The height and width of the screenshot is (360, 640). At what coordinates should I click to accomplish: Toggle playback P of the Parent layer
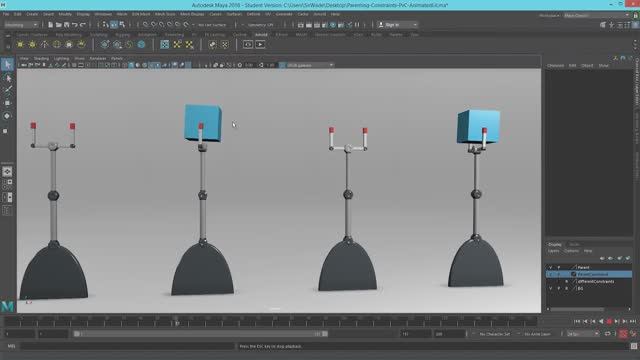coord(559,267)
